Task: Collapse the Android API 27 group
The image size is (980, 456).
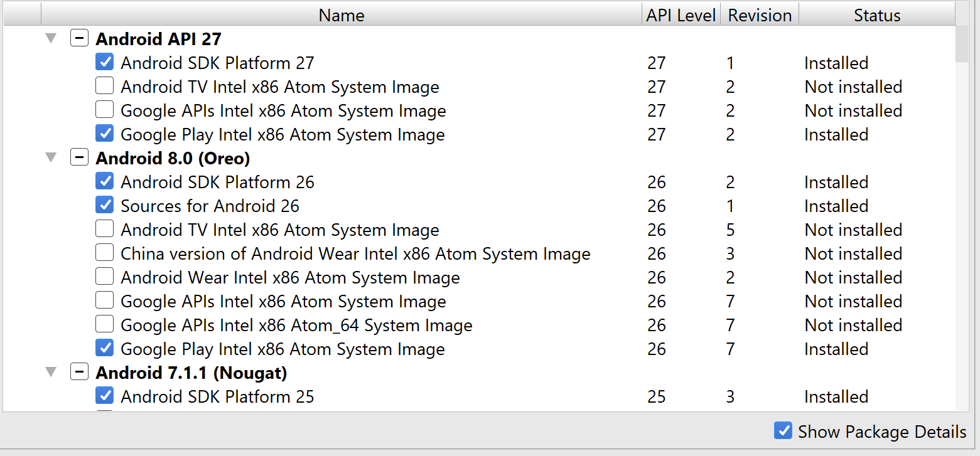Action: tap(51, 39)
